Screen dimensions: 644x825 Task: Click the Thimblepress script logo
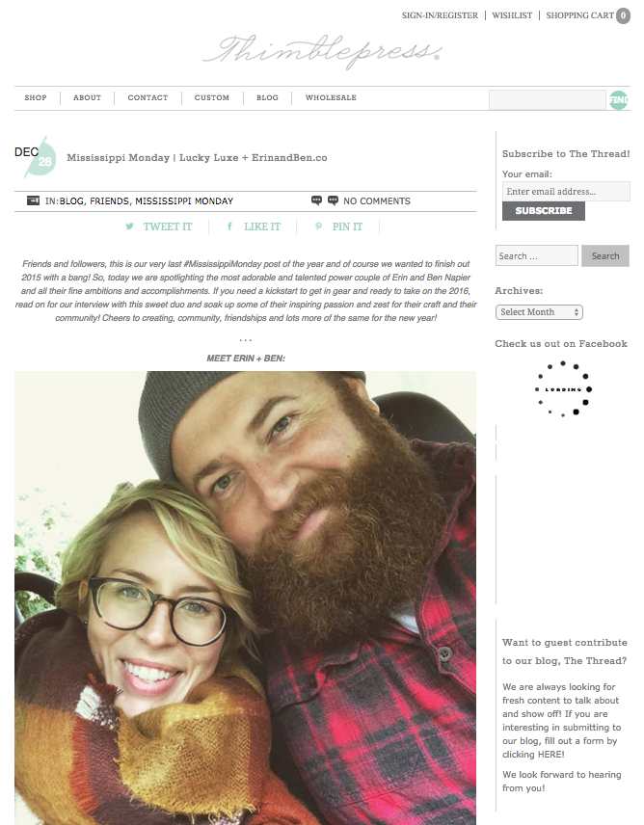321,52
